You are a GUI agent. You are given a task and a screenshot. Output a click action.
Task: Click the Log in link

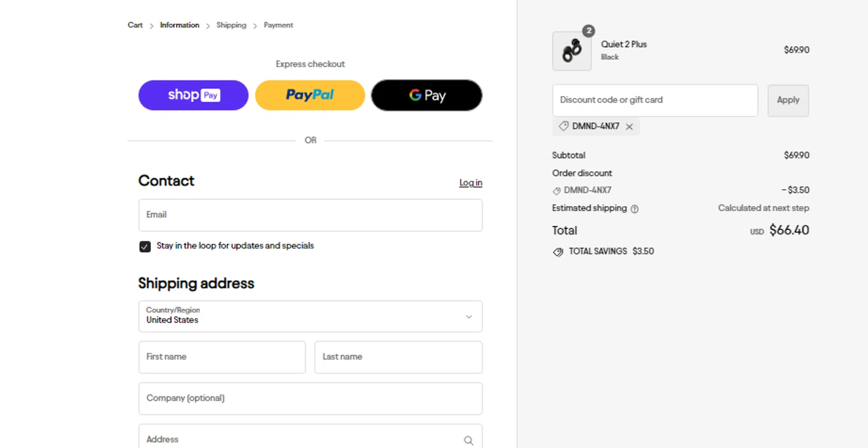470,183
